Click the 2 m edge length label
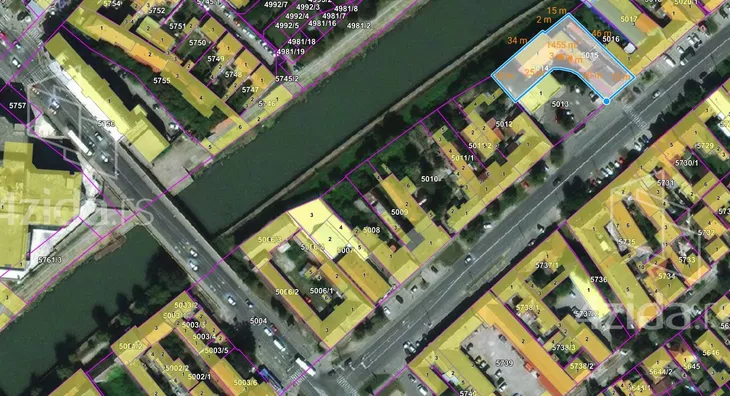730x396 pixels. 544,20
